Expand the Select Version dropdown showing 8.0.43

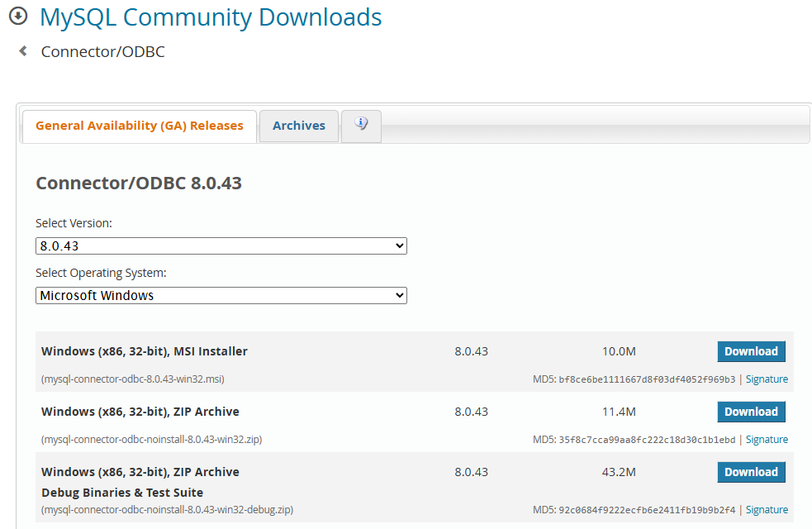(221, 245)
